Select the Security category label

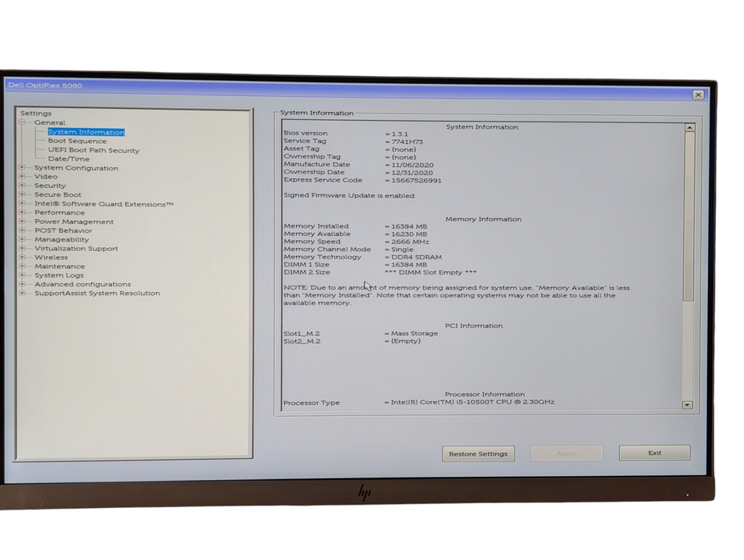50,186
